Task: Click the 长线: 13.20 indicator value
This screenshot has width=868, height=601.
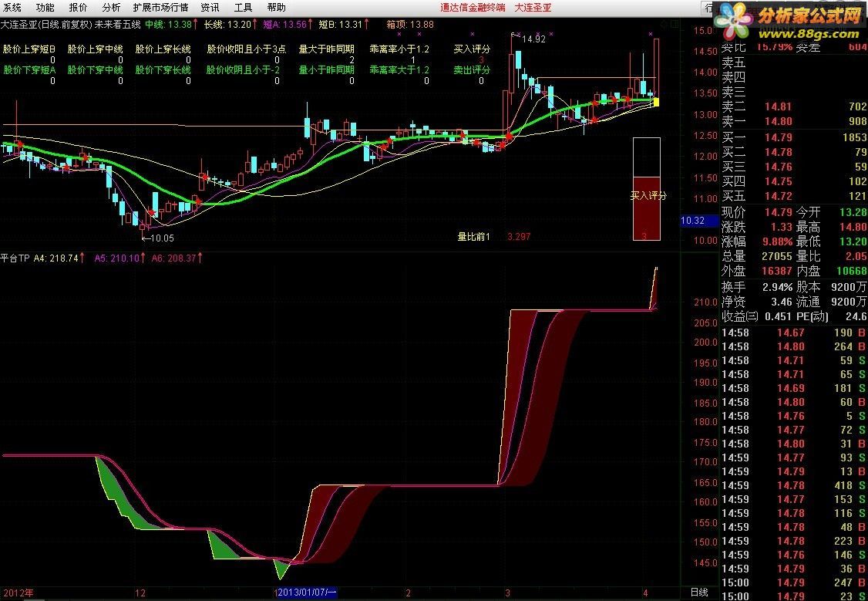Action: [x=230, y=25]
